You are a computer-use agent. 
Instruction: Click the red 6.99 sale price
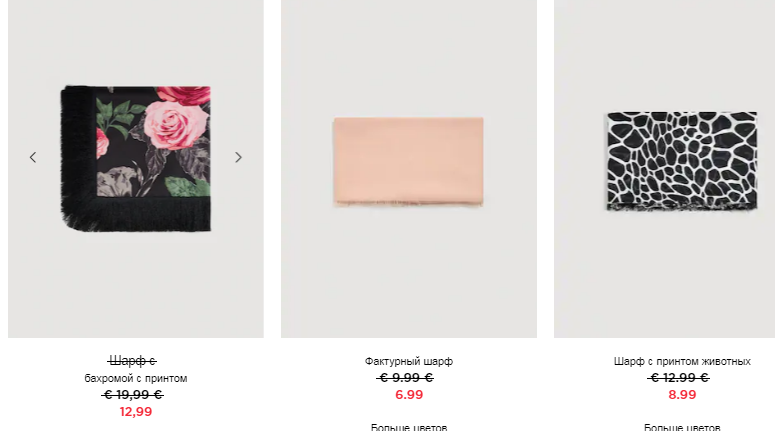(x=409, y=394)
